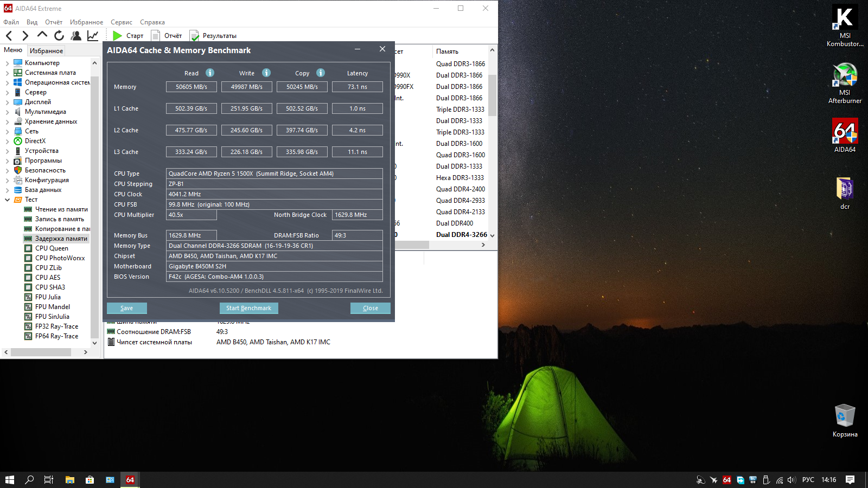Expand the Сервер tree node
This screenshot has width=868, height=488.
[8, 92]
